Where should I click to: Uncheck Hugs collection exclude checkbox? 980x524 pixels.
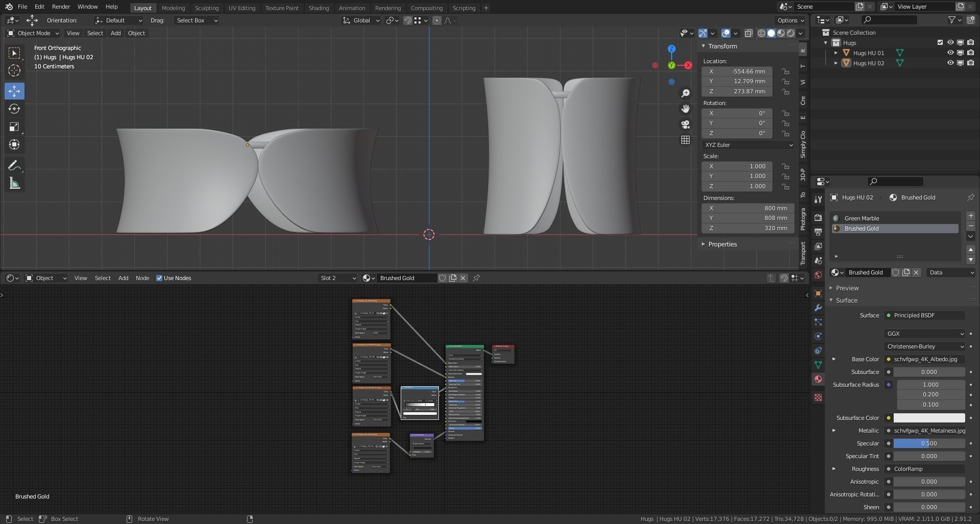(940, 43)
